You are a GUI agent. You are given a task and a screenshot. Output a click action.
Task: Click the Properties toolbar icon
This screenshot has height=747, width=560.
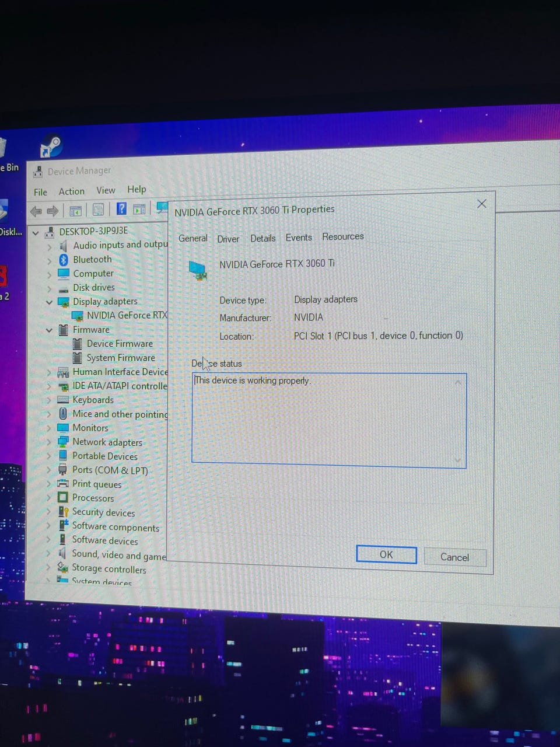tap(98, 210)
